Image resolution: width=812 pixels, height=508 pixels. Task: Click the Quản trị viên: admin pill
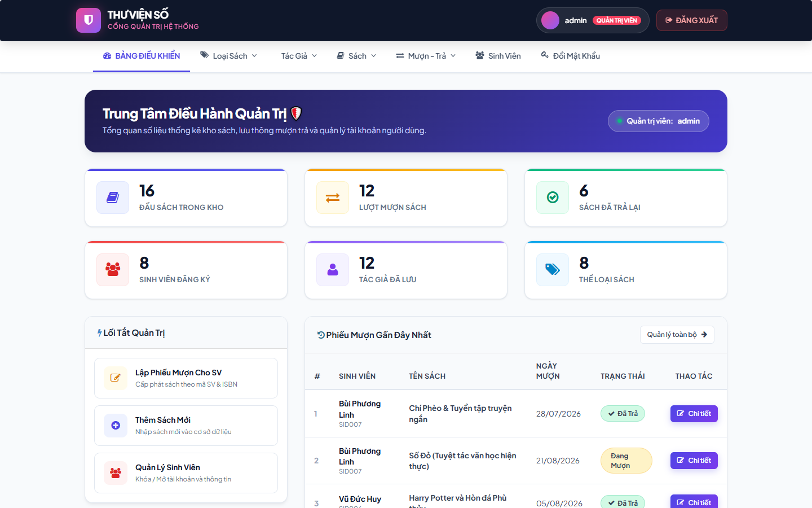point(659,121)
